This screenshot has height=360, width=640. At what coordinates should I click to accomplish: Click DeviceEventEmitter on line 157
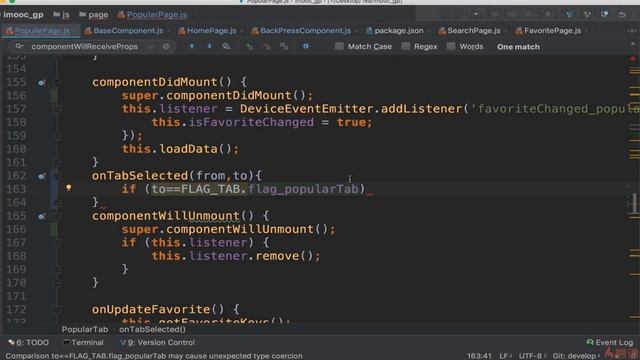tap(307, 109)
